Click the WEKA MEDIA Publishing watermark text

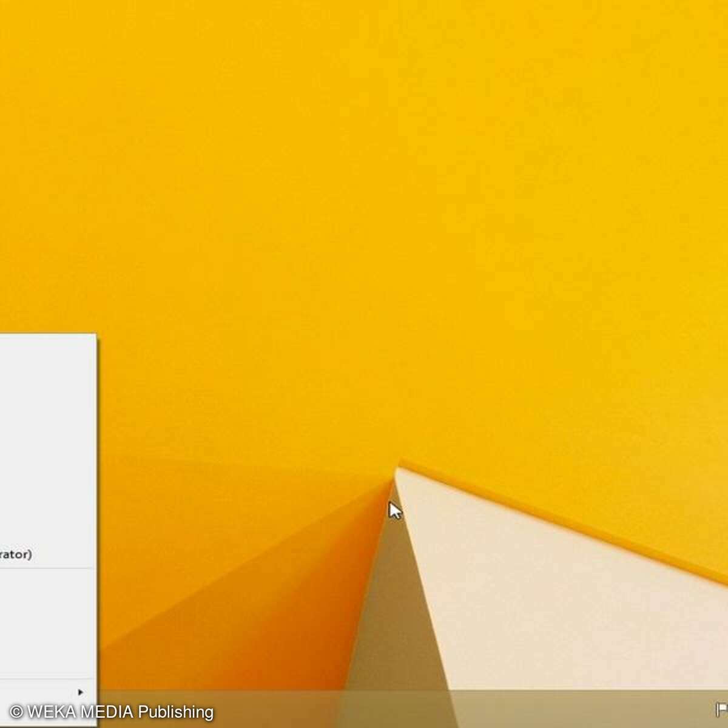[x=120, y=712]
